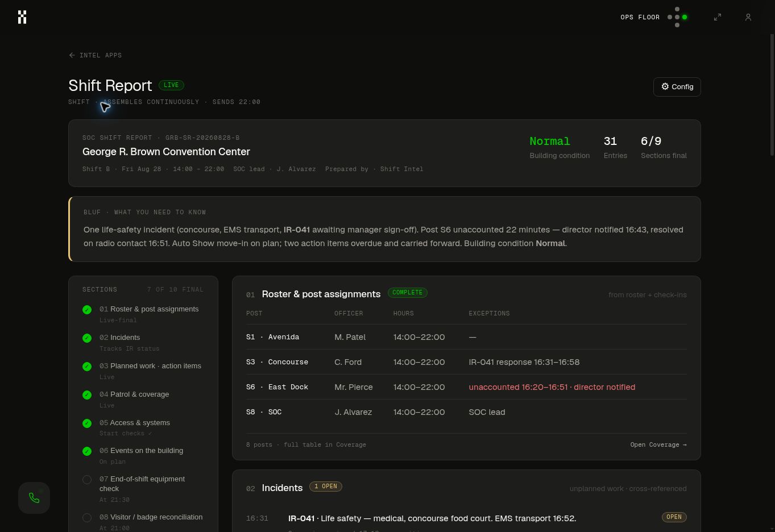
Task: Click officer C. Ford
Action: point(348,362)
